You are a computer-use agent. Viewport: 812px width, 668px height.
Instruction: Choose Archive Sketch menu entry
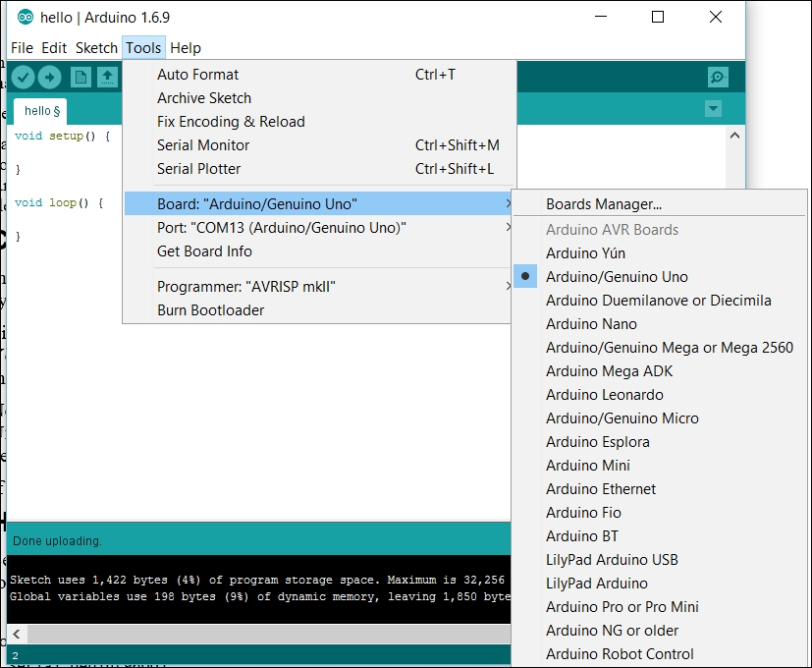tap(317, 98)
